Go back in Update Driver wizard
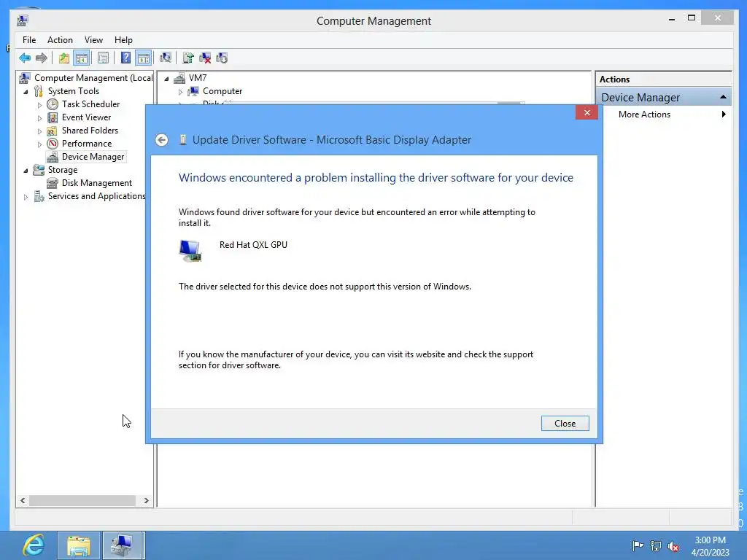 point(161,140)
